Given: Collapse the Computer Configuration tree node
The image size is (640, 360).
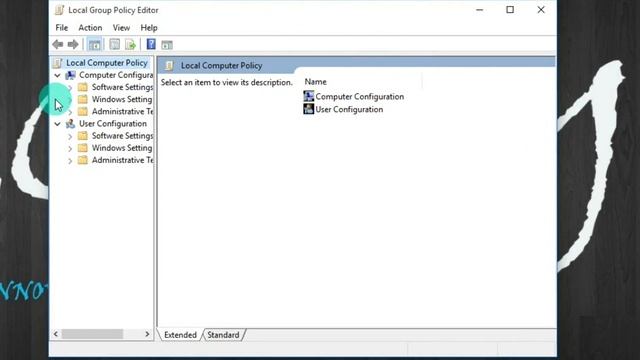Looking at the screenshot, I should coord(58,76).
